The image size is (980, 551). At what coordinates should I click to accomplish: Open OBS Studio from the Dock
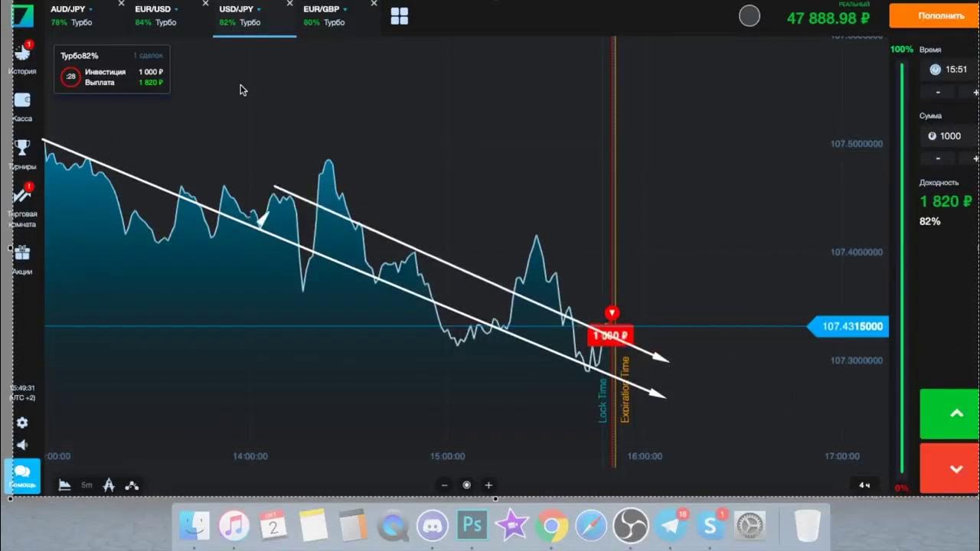631,526
